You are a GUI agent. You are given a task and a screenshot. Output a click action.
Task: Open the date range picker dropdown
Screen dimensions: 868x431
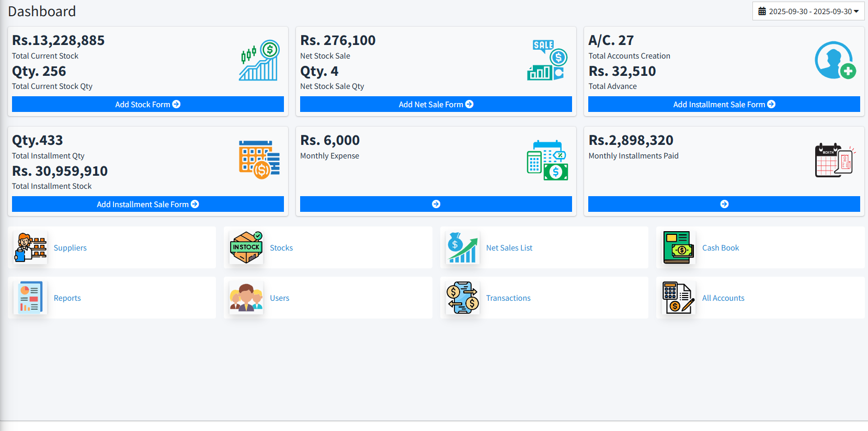pyautogui.click(x=808, y=11)
